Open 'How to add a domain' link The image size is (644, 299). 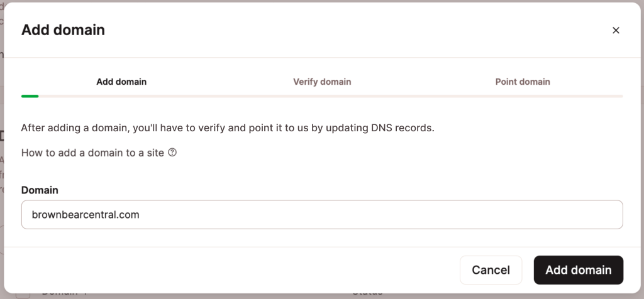(93, 153)
